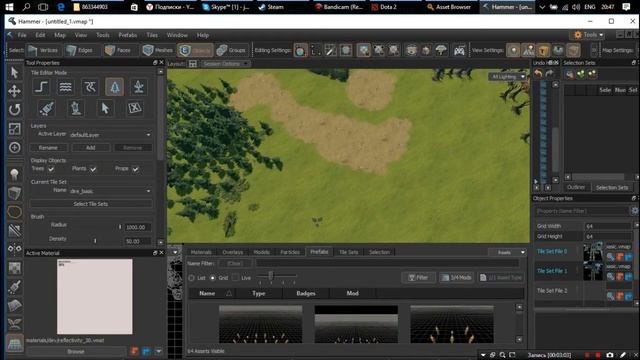Click the Mods filter button
Screen dimensions: 640x360
(456, 278)
